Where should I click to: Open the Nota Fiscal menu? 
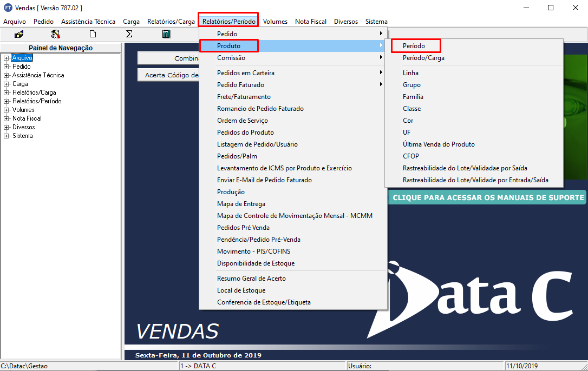[311, 21]
